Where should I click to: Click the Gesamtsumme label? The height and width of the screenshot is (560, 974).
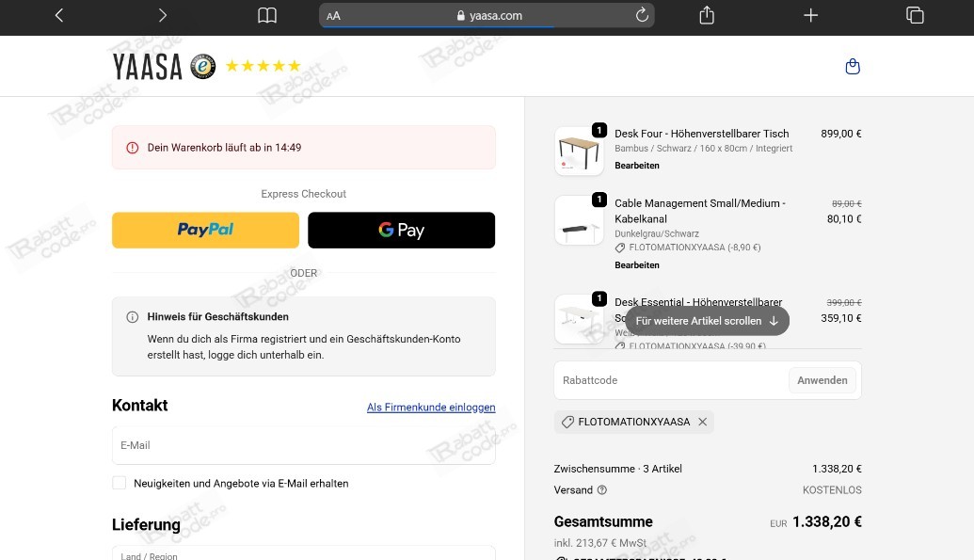[603, 521]
